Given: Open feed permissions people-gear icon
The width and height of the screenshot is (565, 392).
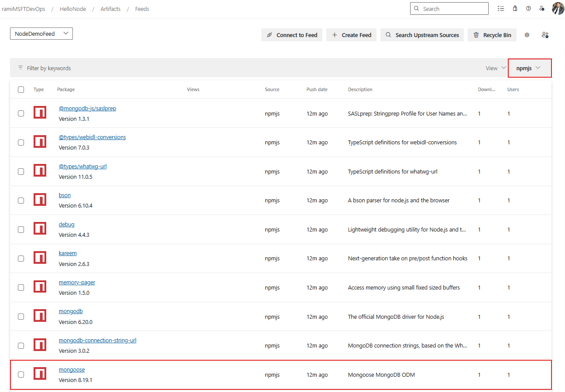Looking at the screenshot, I should tap(545, 35).
